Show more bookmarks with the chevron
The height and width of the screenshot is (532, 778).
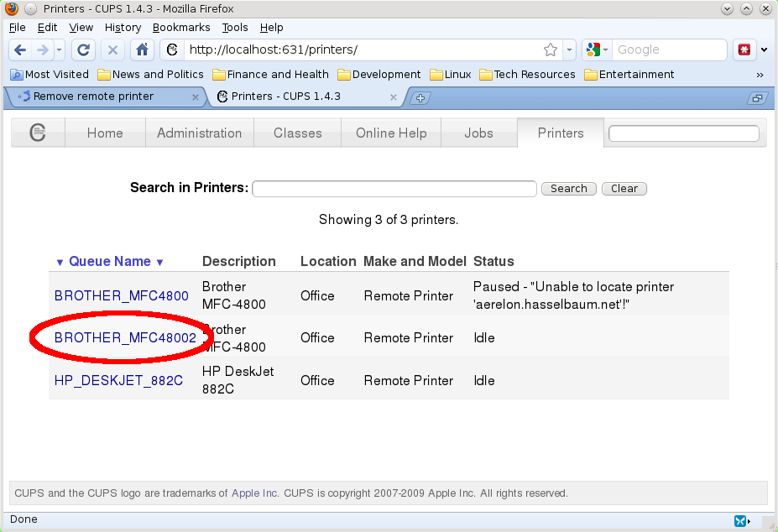(760, 74)
